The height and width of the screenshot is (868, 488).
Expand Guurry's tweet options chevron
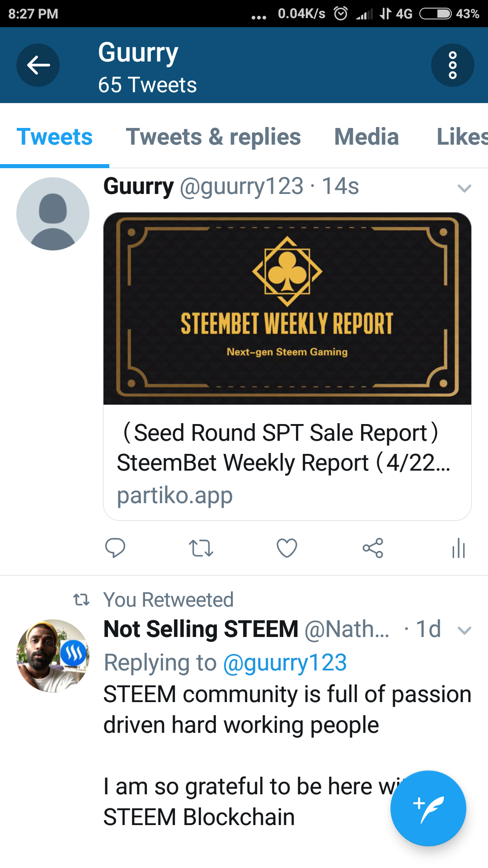[464, 188]
